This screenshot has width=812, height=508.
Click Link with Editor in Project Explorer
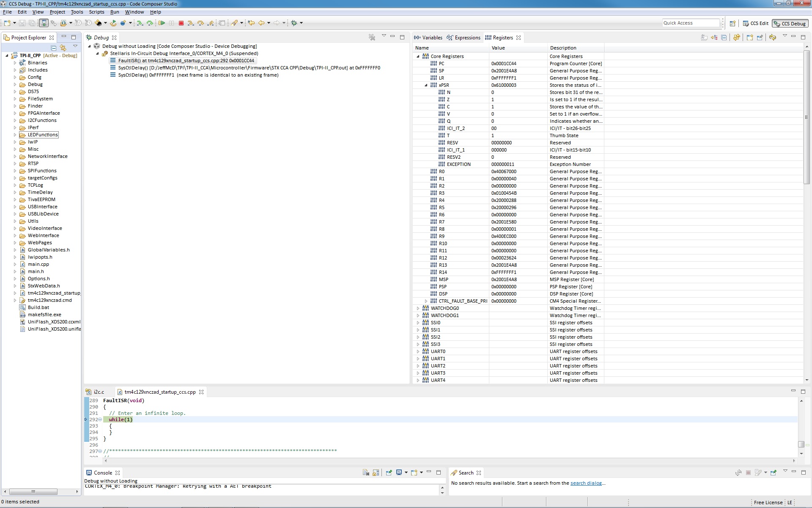63,48
